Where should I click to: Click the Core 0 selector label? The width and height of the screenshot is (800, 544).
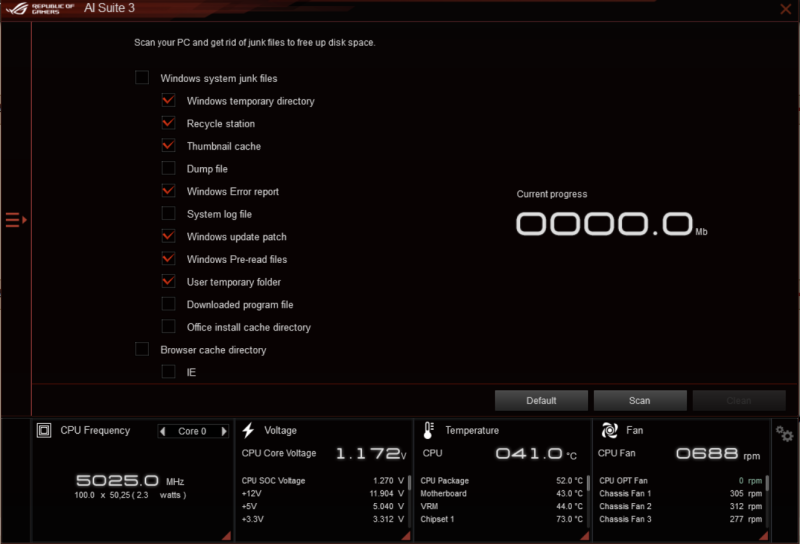pos(192,431)
